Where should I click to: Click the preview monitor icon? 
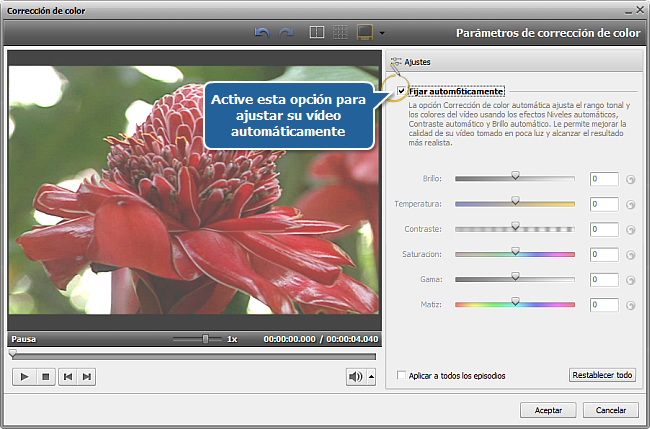(365, 33)
